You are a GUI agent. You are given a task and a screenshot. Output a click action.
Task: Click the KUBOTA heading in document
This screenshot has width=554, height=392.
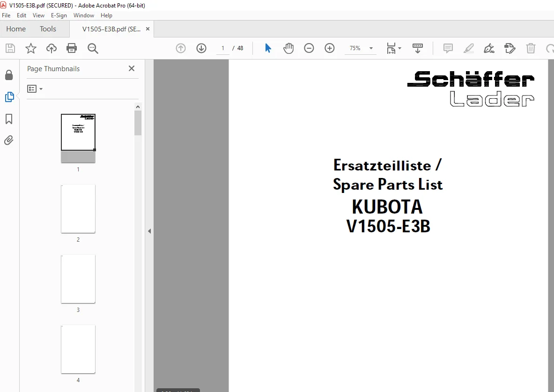coord(387,207)
